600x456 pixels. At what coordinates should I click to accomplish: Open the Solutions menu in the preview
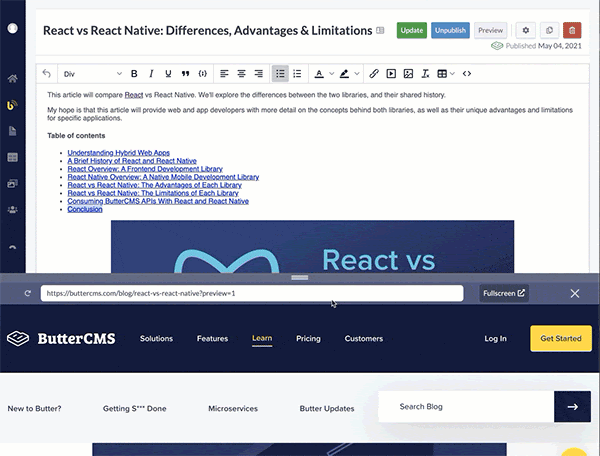coord(157,339)
